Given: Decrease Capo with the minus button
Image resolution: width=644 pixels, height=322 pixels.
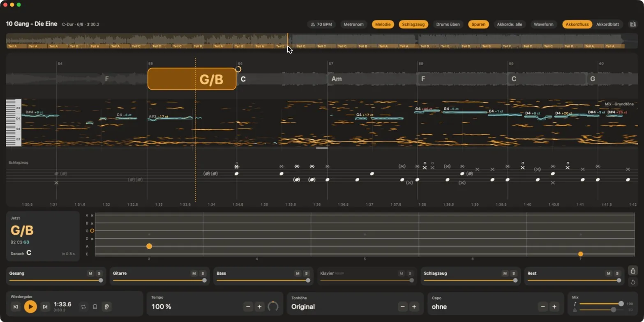Looking at the screenshot, I should pos(543,306).
